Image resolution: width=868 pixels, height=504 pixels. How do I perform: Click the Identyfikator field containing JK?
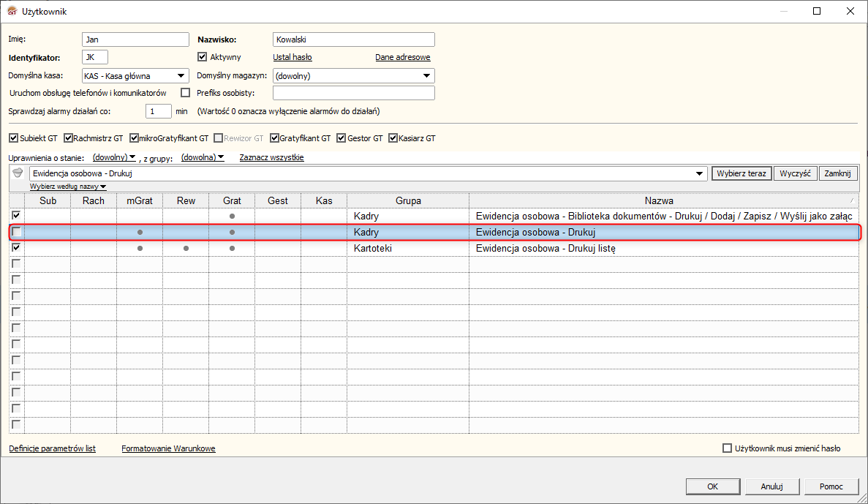[x=94, y=57]
